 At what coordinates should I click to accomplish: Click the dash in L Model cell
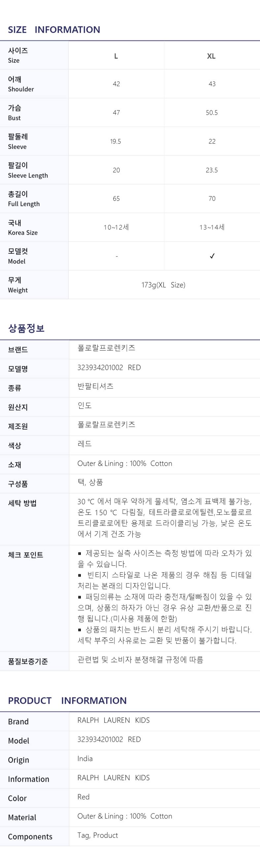117,256
